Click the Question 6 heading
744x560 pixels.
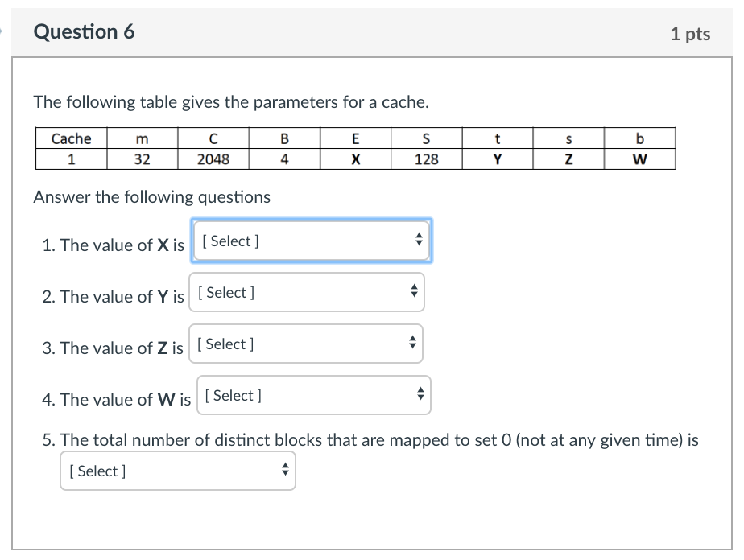point(85,32)
